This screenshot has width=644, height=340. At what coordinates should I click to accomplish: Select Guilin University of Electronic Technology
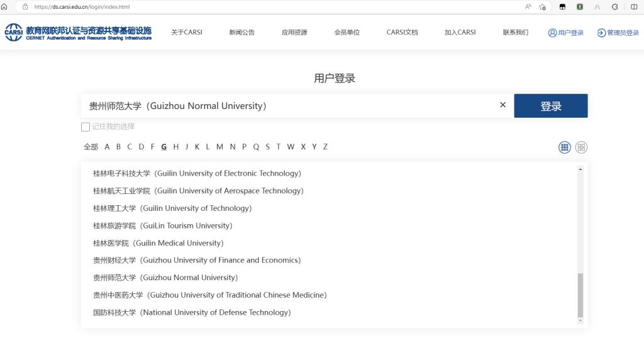click(197, 174)
